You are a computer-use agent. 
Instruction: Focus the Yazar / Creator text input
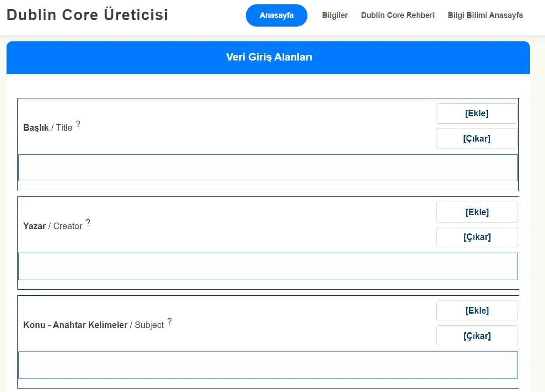268,266
